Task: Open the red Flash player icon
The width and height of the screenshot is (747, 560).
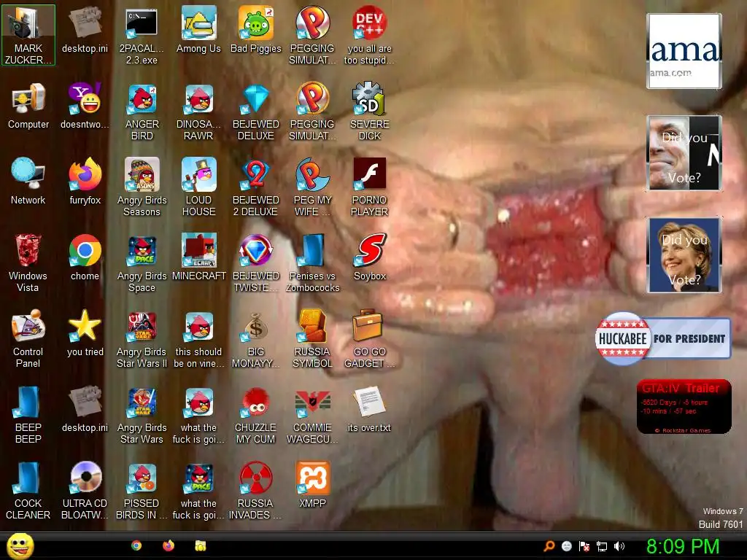Action: 369,187
